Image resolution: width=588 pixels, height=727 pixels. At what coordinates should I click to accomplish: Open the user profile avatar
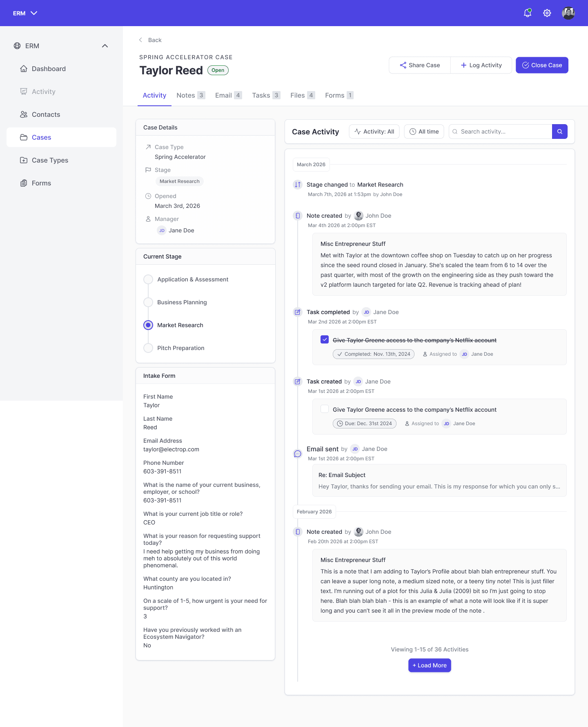coord(568,13)
